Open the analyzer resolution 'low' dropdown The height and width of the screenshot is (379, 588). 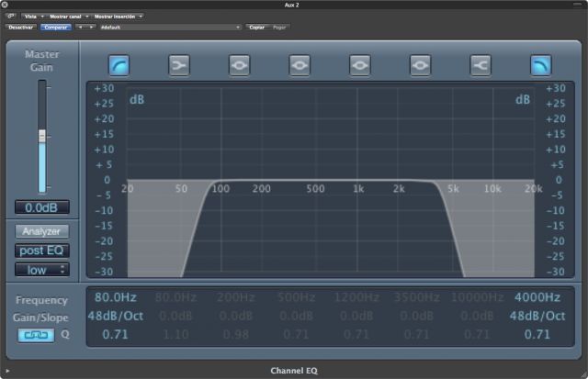[x=41, y=270]
